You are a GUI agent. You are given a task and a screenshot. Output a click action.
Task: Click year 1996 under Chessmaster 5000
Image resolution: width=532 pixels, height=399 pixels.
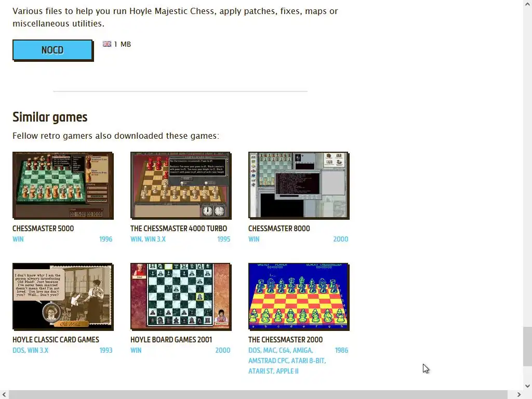click(105, 239)
